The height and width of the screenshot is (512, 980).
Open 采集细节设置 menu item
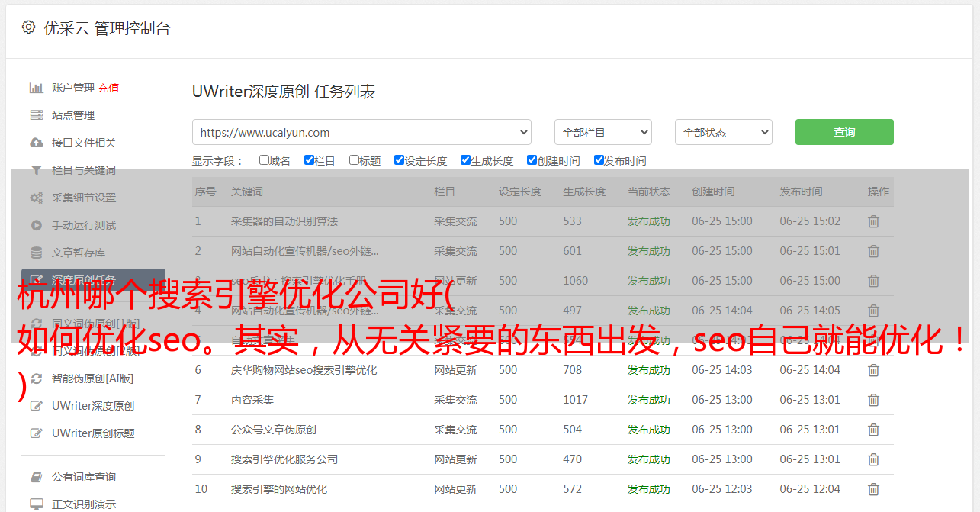point(84,198)
